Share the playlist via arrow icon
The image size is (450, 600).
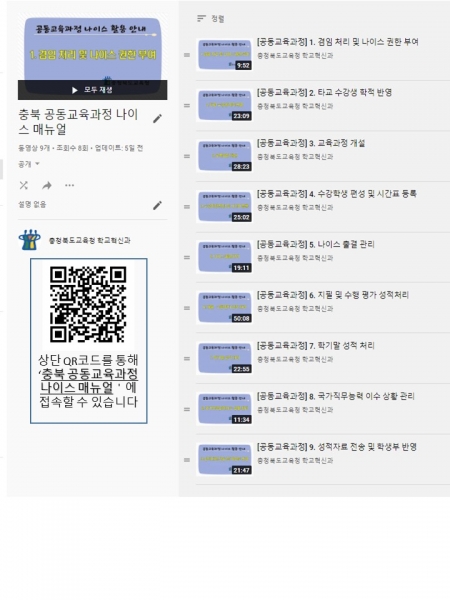click(47, 186)
